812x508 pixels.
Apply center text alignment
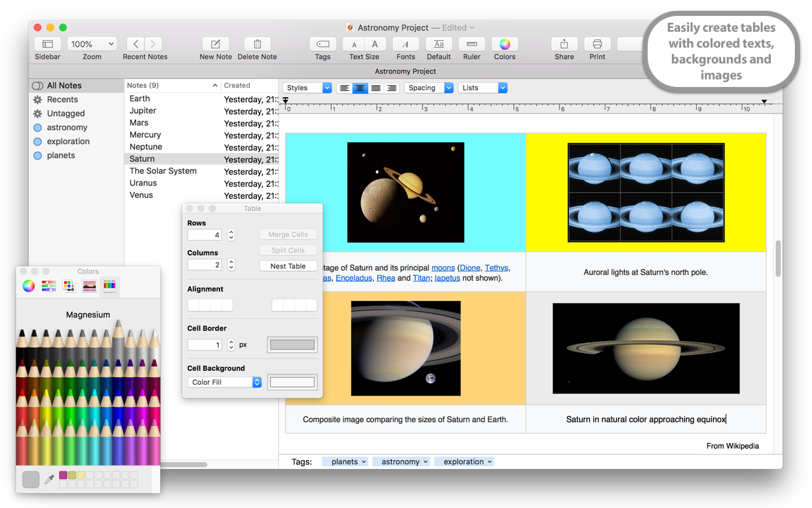[360, 88]
